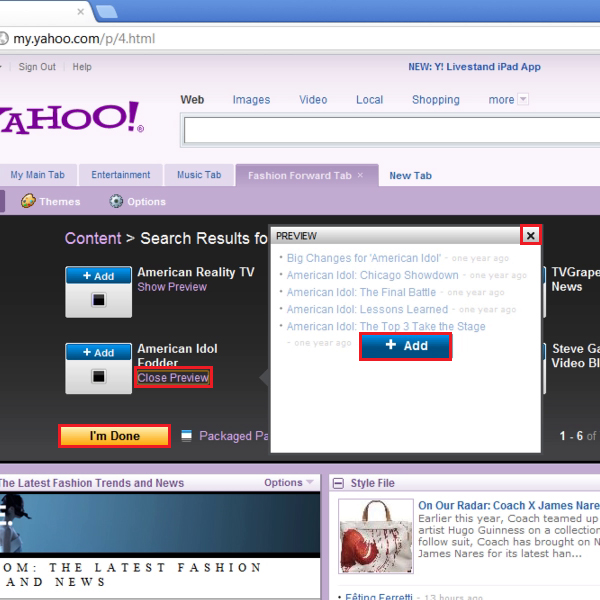
Task: Click the module icon under American Reality TV Add
Action: tap(98, 300)
